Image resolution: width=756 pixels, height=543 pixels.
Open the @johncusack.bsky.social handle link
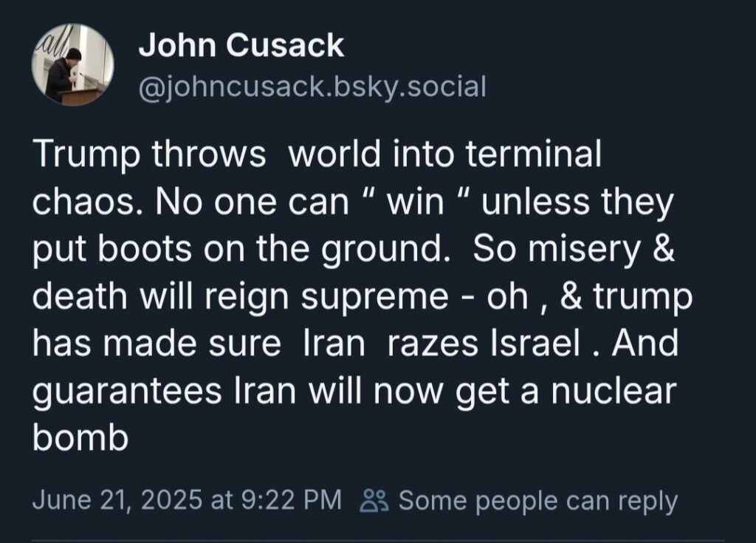click(312, 87)
